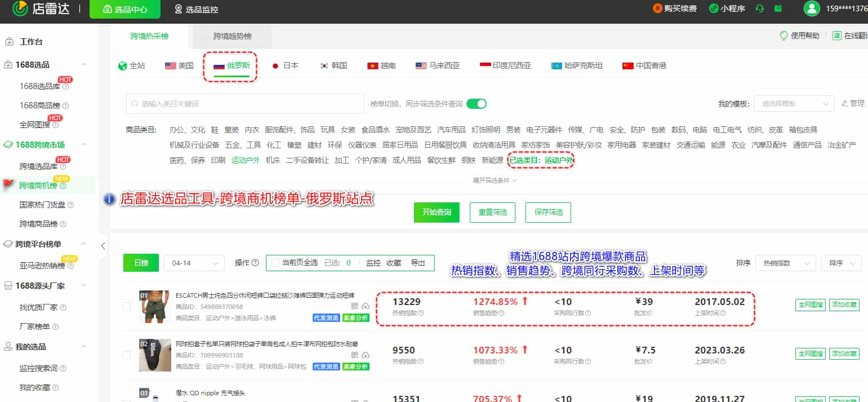The width and height of the screenshot is (868, 402).
Task: Open the user avatar icon
Action: click(x=811, y=9)
